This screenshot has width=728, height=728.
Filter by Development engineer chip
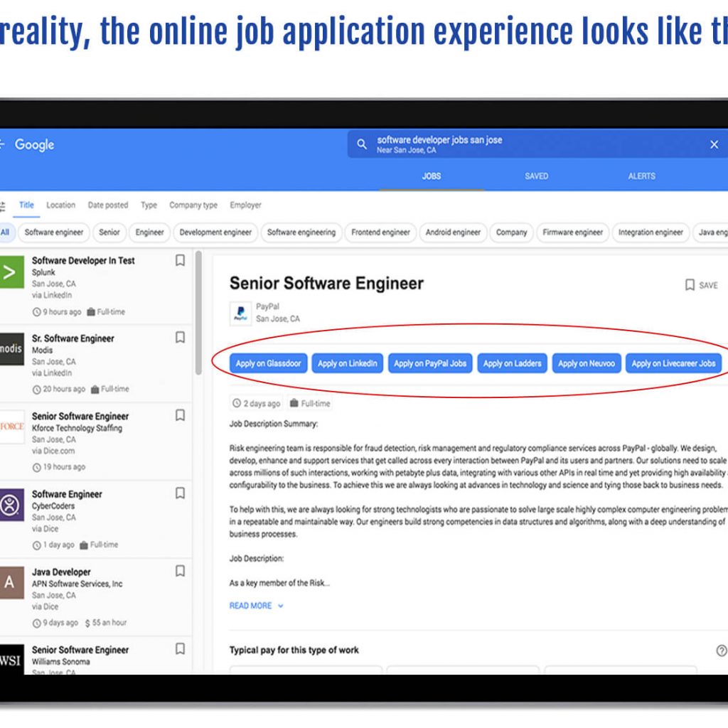point(215,232)
